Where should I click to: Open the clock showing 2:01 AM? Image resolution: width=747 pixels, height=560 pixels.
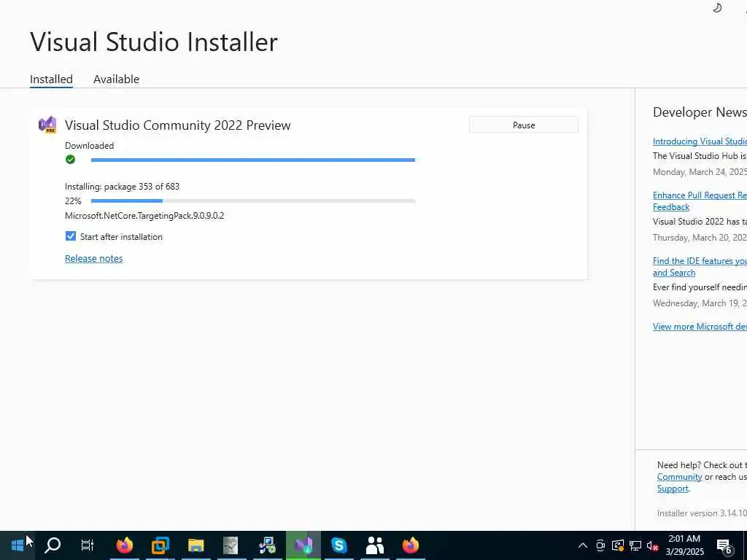point(684,545)
